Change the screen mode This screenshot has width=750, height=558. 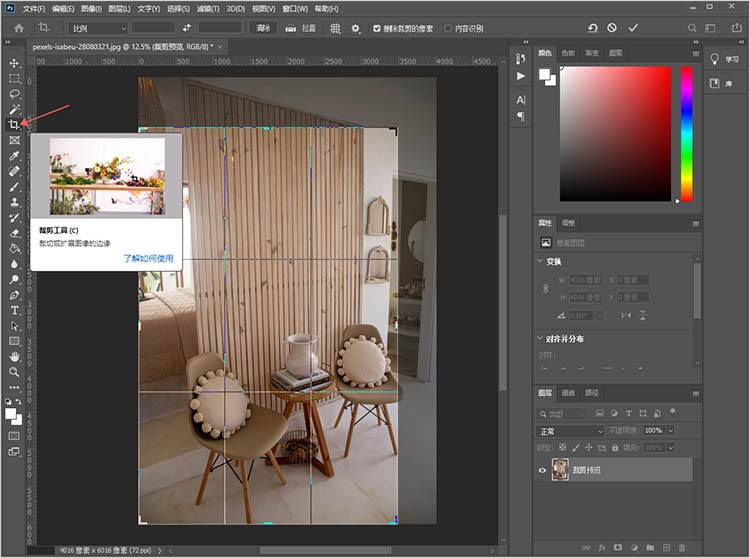[x=14, y=451]
